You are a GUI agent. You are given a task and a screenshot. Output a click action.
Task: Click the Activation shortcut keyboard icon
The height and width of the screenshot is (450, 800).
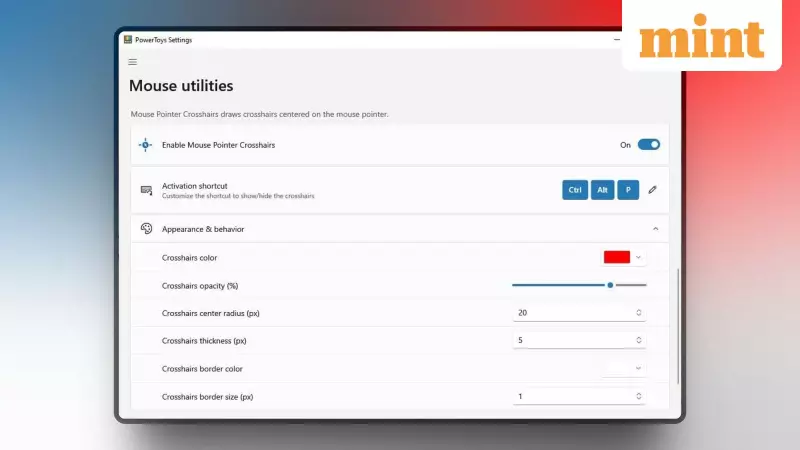[146, 190]
